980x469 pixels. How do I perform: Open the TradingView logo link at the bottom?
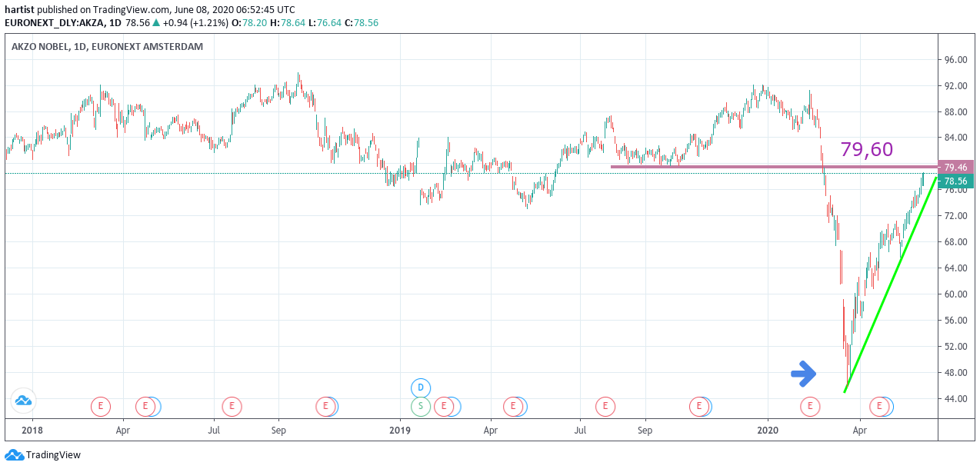pyautogui.click(x=43, y=455)
